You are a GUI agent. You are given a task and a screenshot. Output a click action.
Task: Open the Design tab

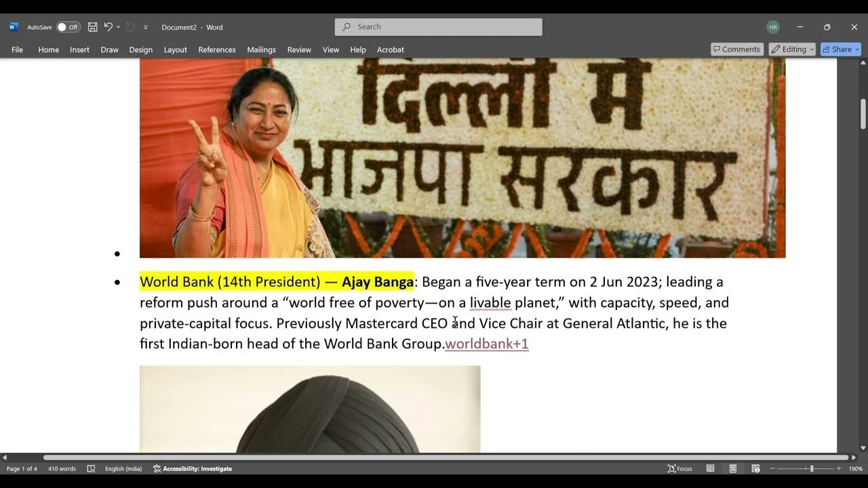pyautogui.click(x=140, y=49)
